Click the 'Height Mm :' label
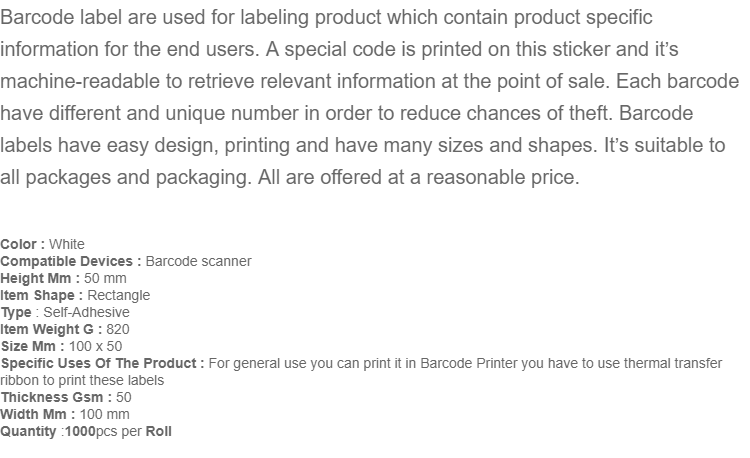Screen dimensions: 750x458 tap(40, 278)
